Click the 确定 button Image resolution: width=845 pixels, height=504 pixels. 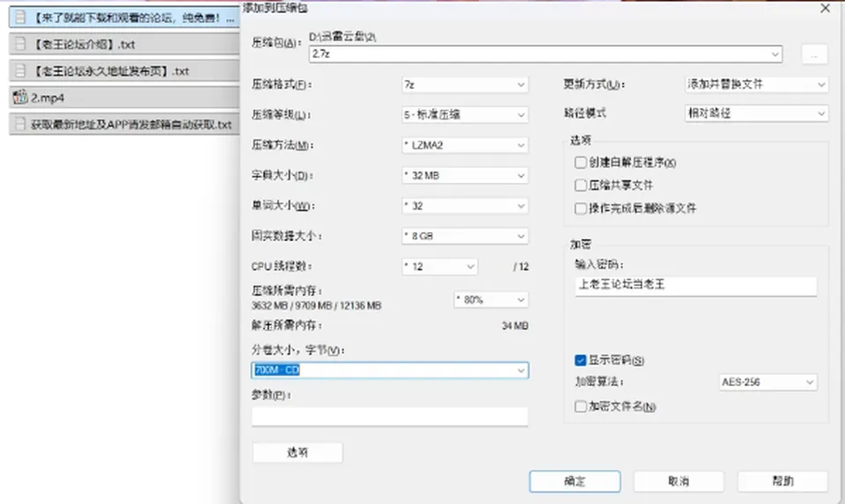575,481
